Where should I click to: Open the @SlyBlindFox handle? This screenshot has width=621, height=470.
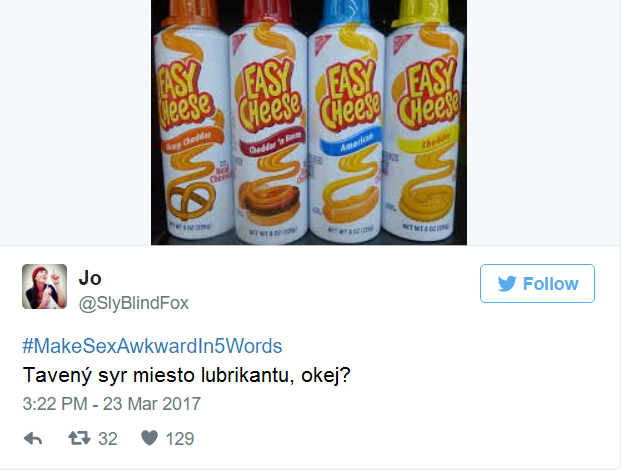(x=133, y=303)
